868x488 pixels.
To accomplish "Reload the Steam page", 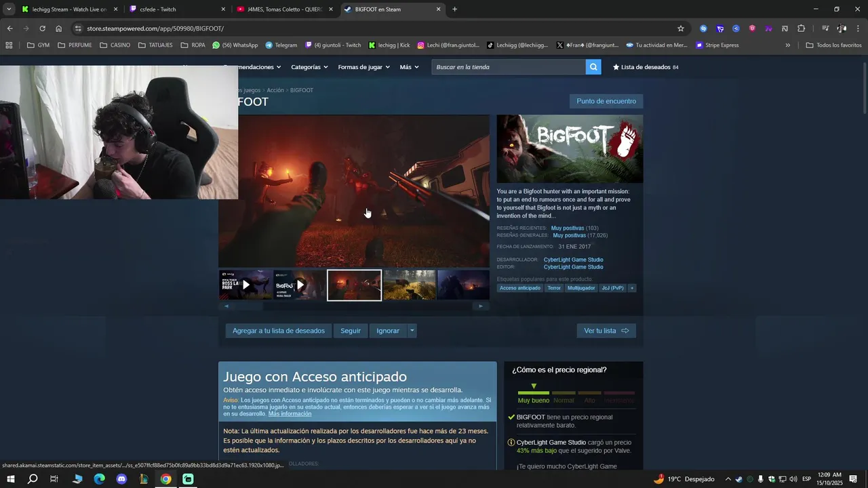I will point(42,28).
